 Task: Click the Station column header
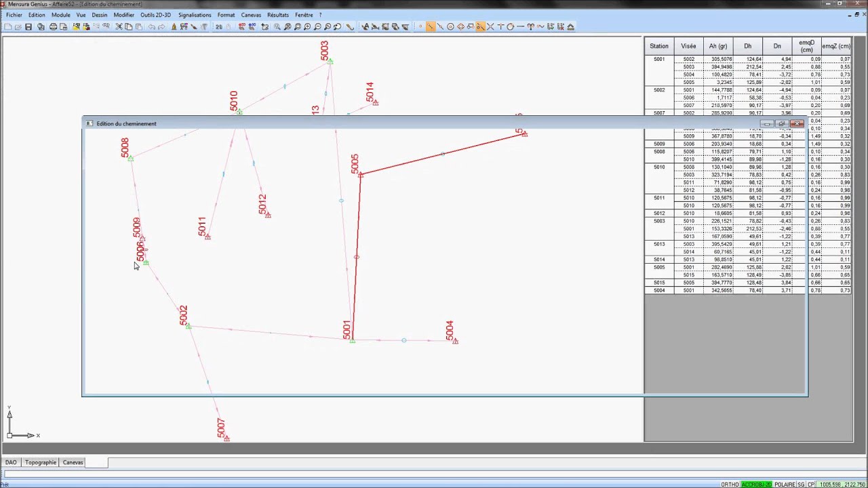pos(659,46)
